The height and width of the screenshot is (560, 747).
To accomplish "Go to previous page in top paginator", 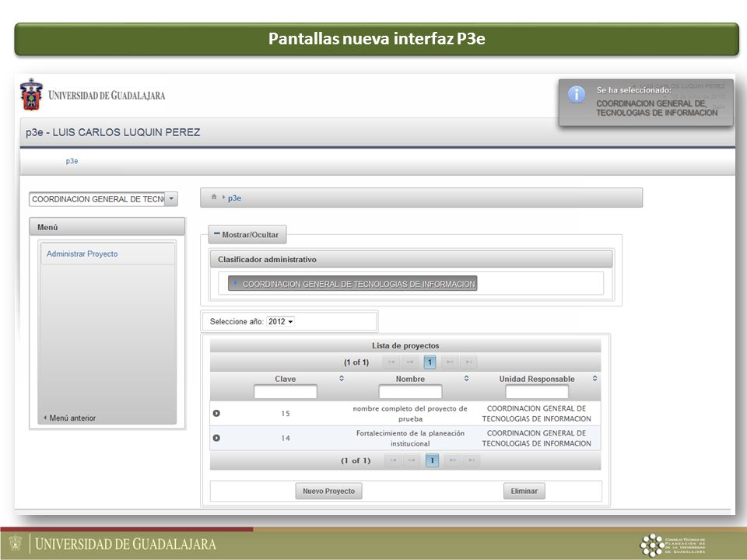I will coord(410,362).
